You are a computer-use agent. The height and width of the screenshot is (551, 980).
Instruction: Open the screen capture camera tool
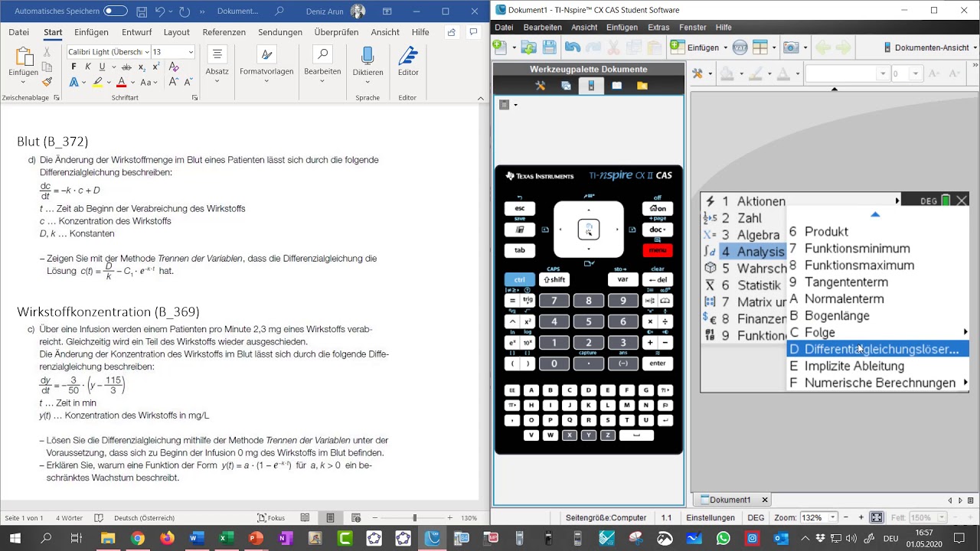(x=792, y=47)
